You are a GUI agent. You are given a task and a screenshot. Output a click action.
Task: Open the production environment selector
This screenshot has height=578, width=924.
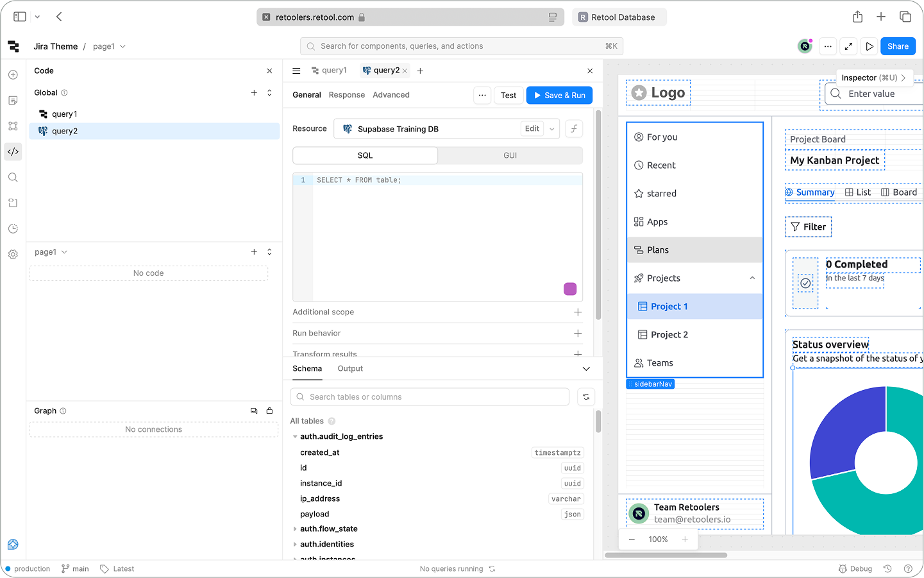(28, 569)
